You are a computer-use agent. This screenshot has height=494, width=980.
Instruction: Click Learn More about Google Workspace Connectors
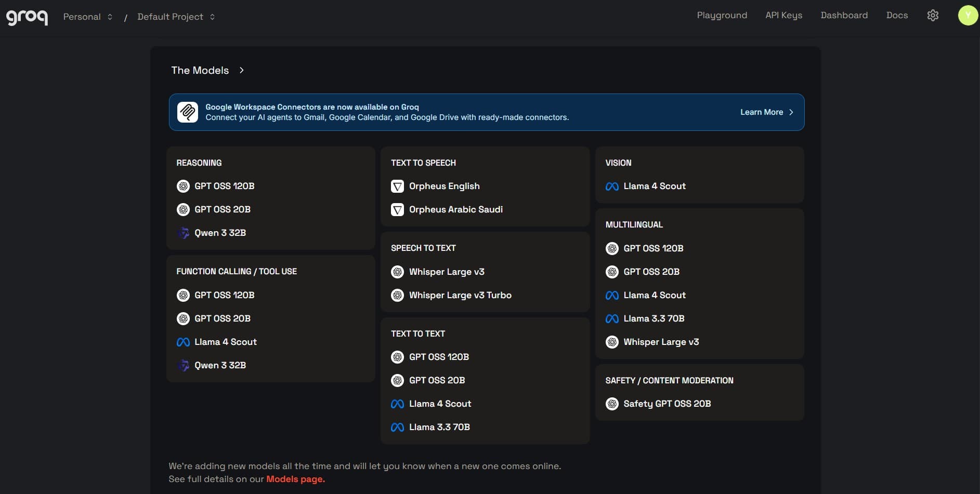(x=761, y=112)
